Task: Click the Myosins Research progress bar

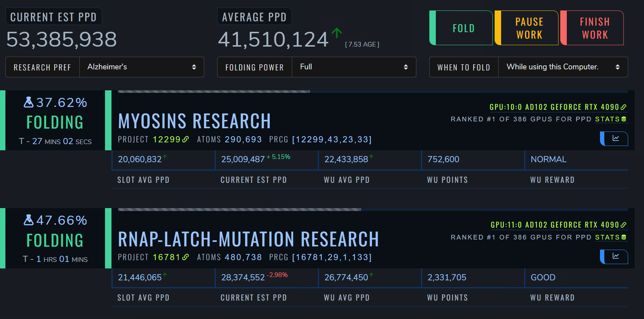Action: pos(373,91)
